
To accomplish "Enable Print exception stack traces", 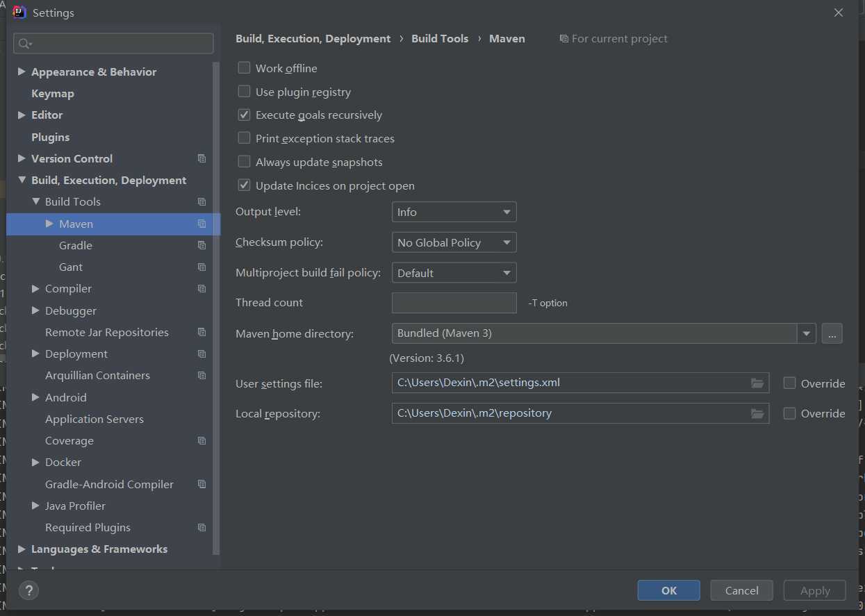I will tap(244, 138).
